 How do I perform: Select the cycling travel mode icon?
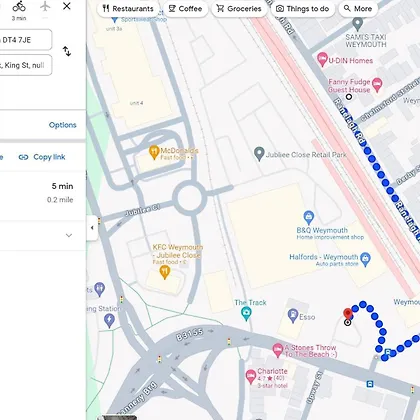19,6
